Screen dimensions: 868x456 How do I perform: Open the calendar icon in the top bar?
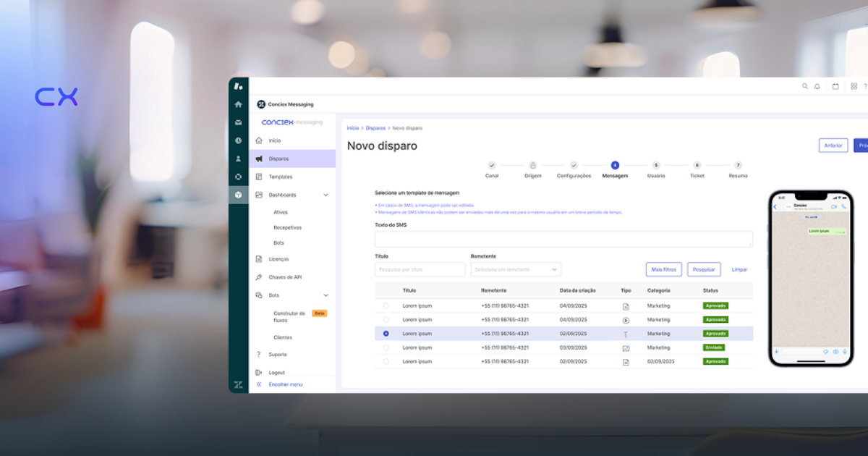[835, 86]
